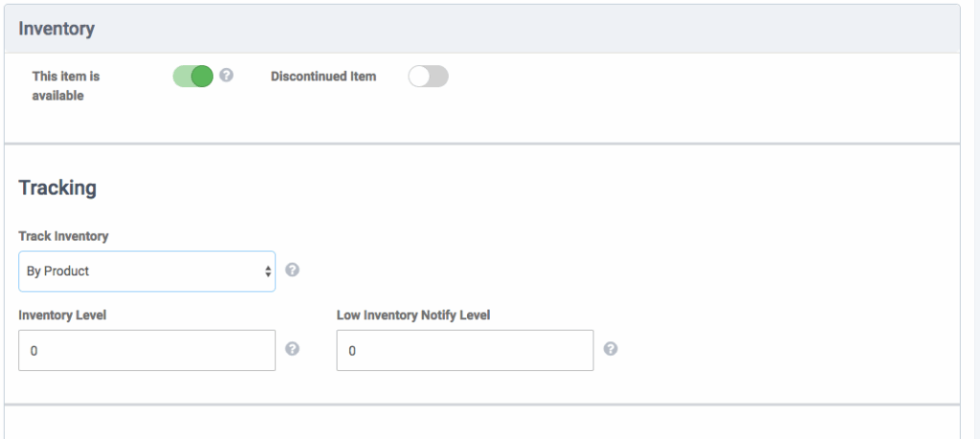
Task: Click help icon beside Inventory Level field
Action: click(293, 349)
